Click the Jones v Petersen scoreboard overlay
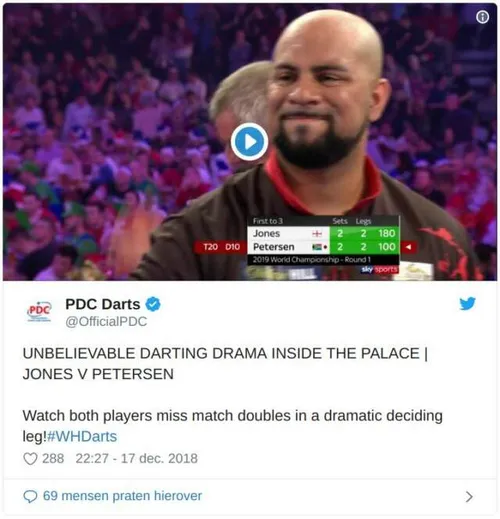This screenshot has width=500, height=519. coord(323,240)
